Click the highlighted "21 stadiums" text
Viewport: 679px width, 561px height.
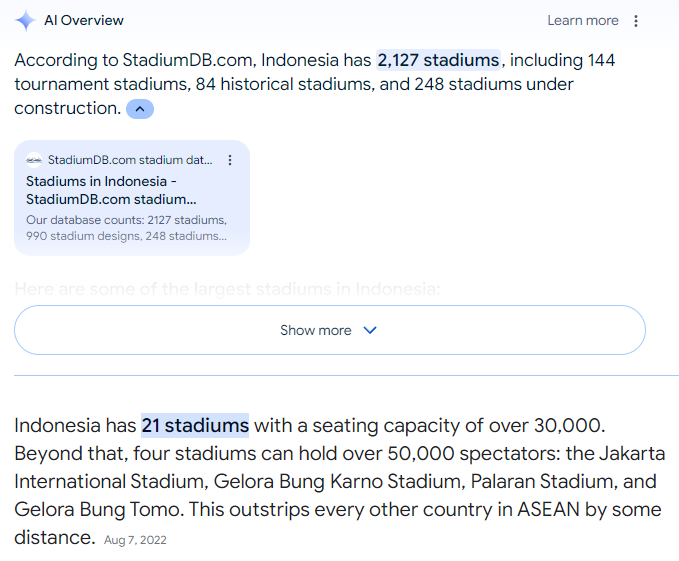195,426
